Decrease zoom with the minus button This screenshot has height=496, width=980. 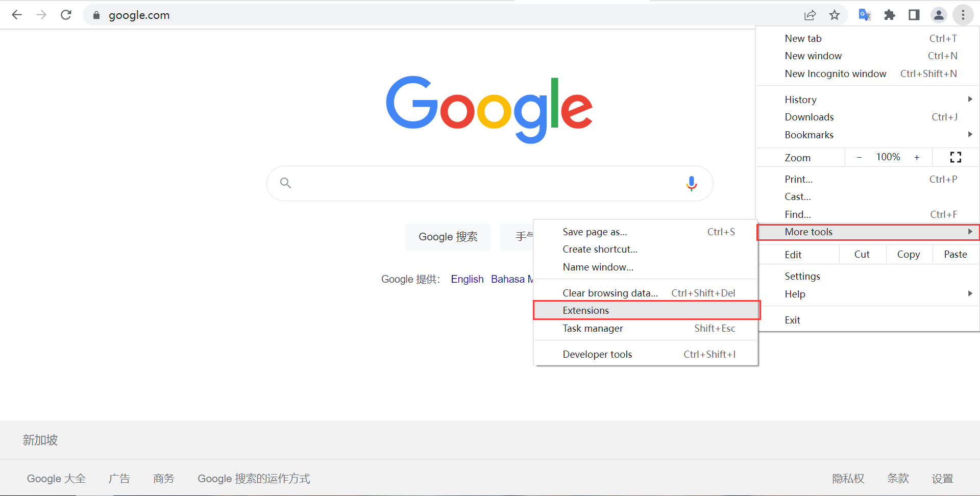click(859, 157)
